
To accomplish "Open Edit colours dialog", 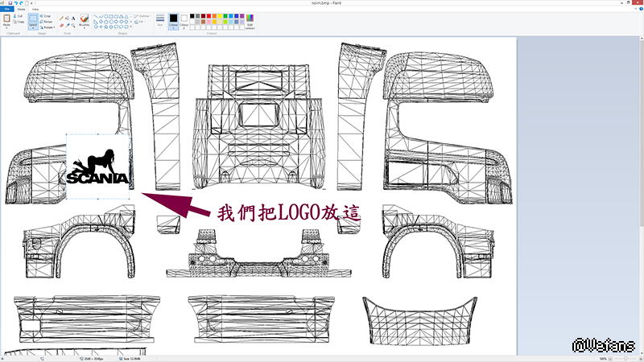I will click(250, 20).
